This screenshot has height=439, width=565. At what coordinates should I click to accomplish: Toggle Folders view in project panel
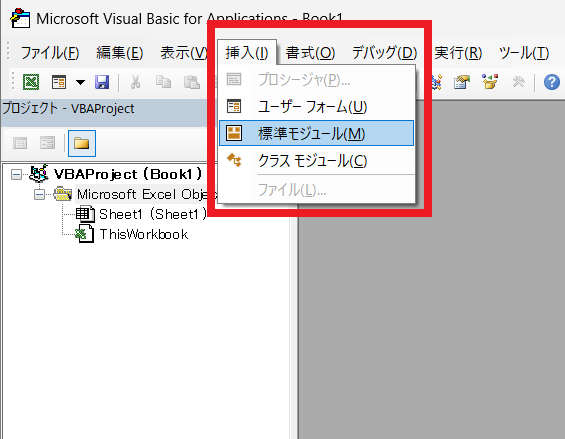pos(82,143)
